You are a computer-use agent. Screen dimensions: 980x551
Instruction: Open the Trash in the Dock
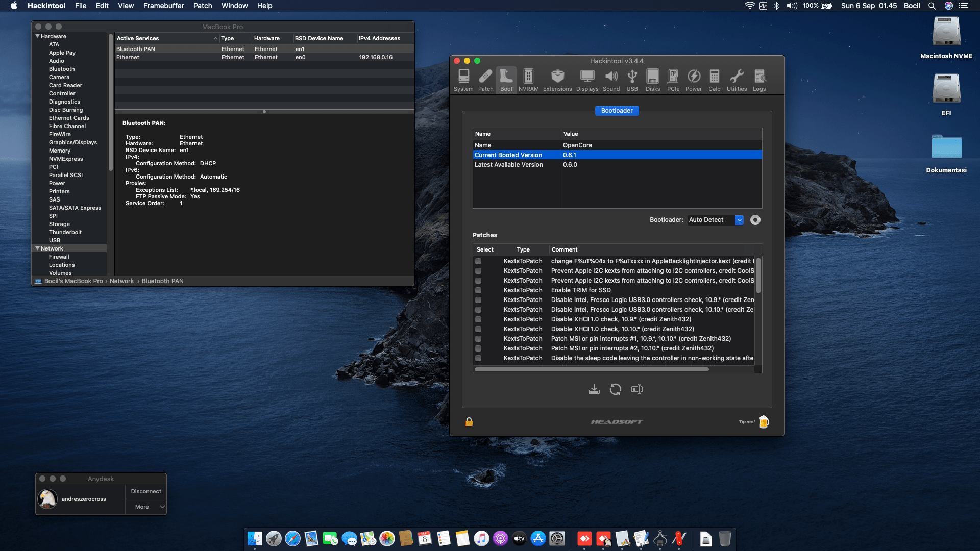click(x=725, y=538)
